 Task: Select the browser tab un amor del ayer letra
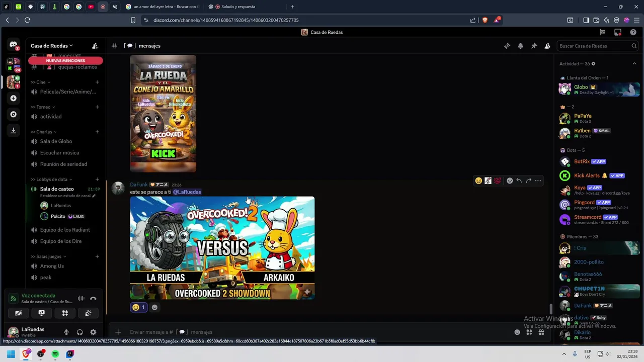(x=162, y=7)
